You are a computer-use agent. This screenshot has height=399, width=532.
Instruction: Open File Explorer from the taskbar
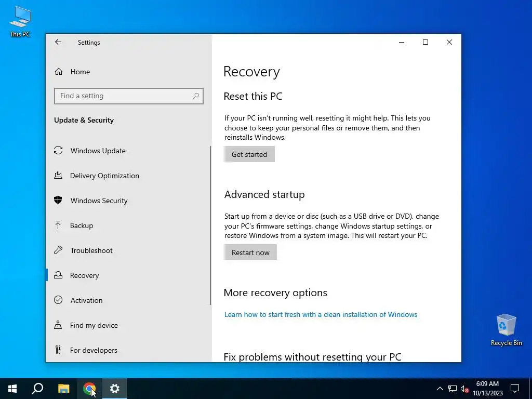coord(63,389)
